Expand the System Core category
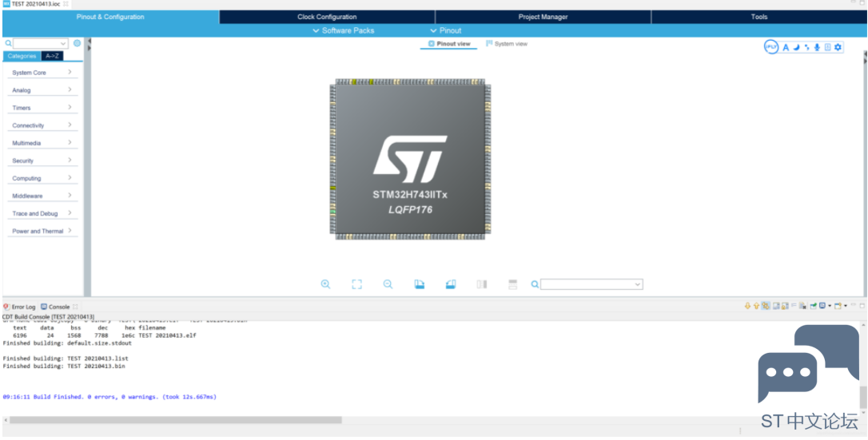Image resolution: width=868 pixels, height=440 pixels. point(42,73)
